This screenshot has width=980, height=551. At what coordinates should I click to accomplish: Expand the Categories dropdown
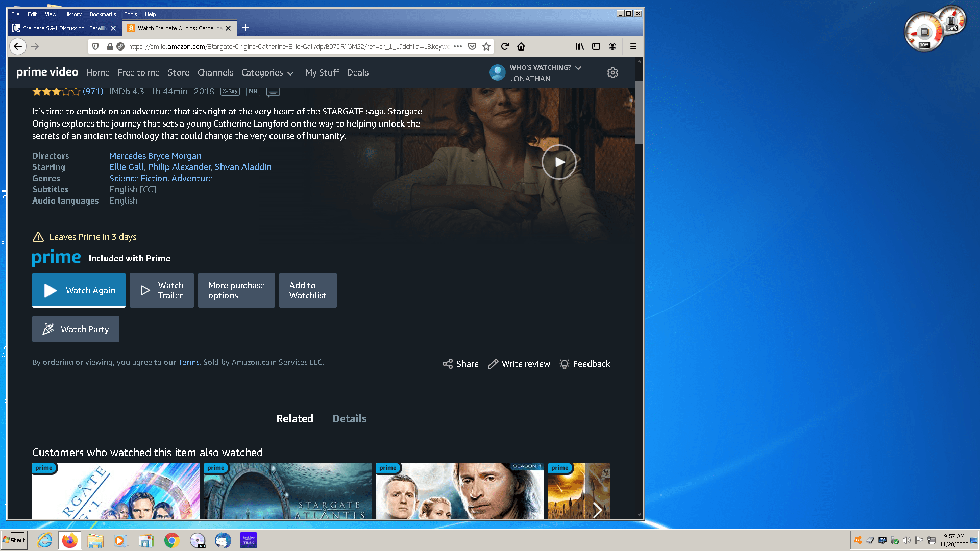267,73
